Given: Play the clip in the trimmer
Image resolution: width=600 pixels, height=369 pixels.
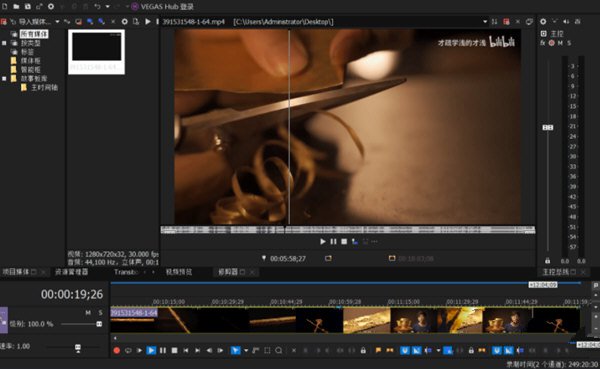Looking at the screenshot, I should [323, 242].
